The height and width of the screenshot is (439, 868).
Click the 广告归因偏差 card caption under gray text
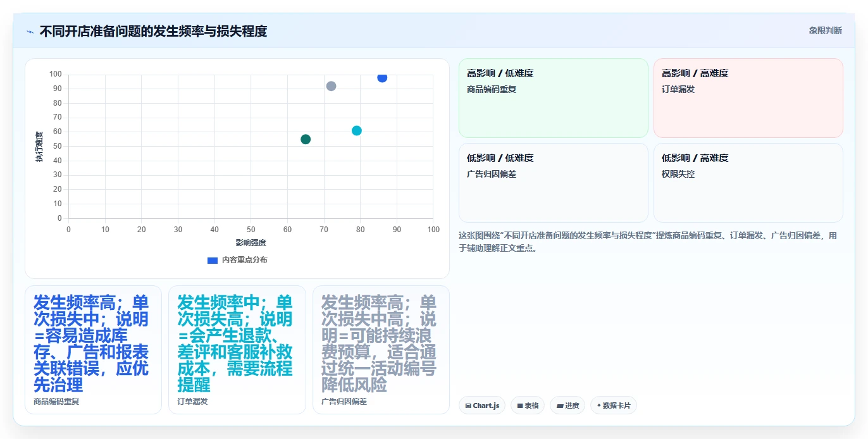click(344, 401)
